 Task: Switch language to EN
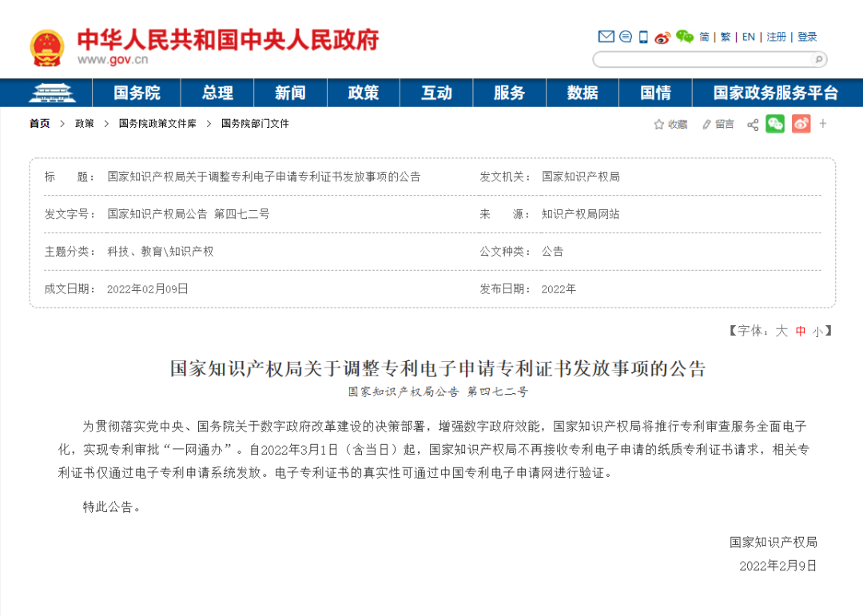point(749,37)
